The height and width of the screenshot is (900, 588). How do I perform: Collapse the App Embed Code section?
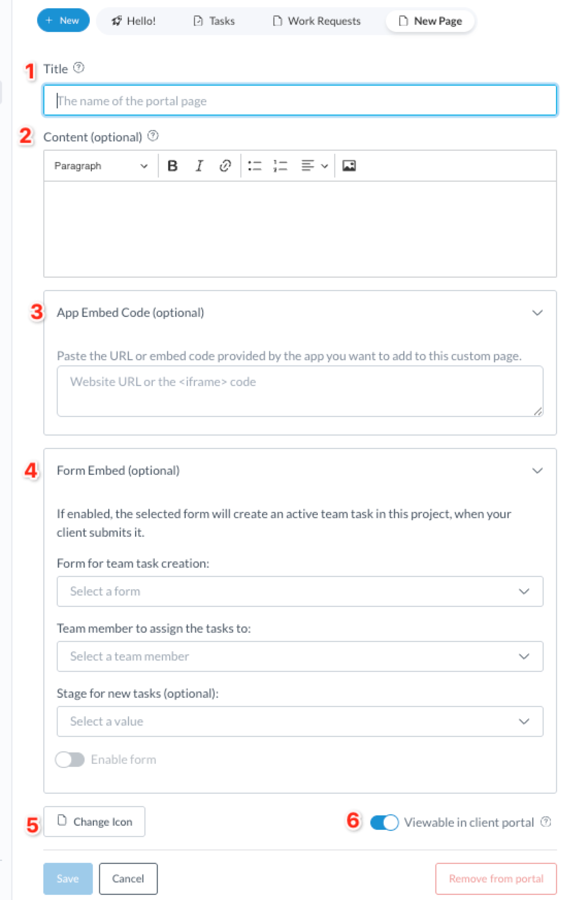coord(537,313)
